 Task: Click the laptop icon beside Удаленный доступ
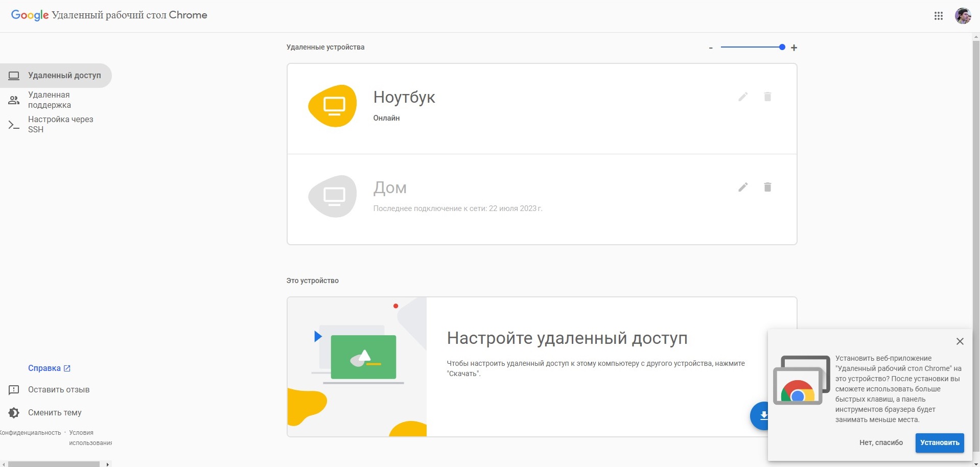14,76
